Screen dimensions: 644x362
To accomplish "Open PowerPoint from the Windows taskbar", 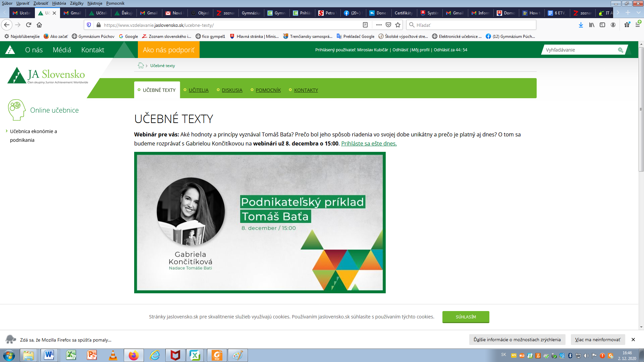I will [x=92, y=355].
